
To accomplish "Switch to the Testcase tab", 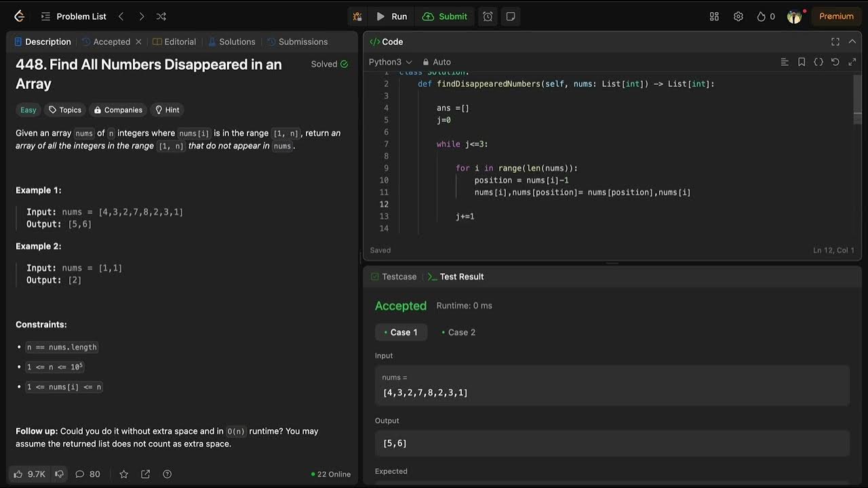I will (x=393, y=277).
